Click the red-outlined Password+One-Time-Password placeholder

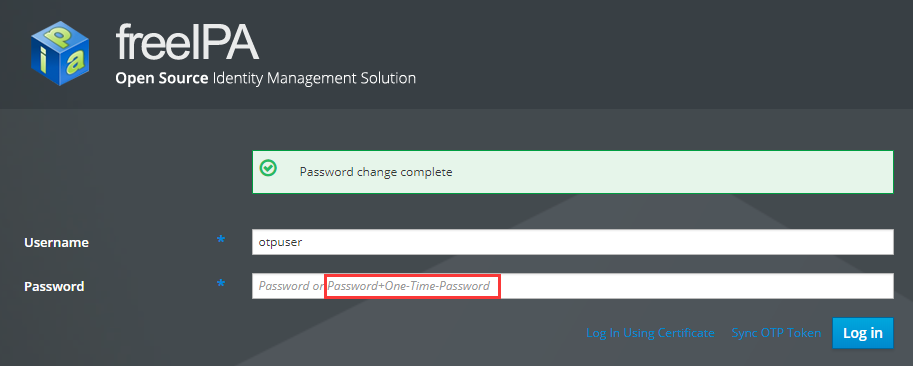[x=412, y=286]
